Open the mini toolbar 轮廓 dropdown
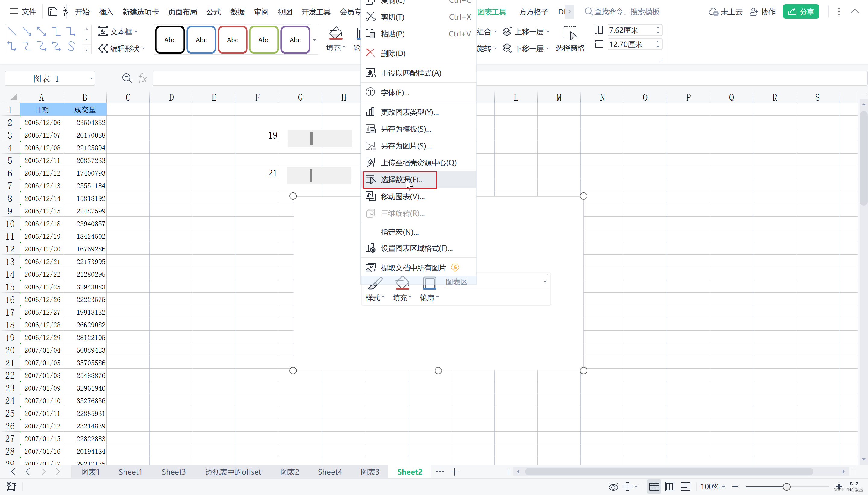 (429, 289)
